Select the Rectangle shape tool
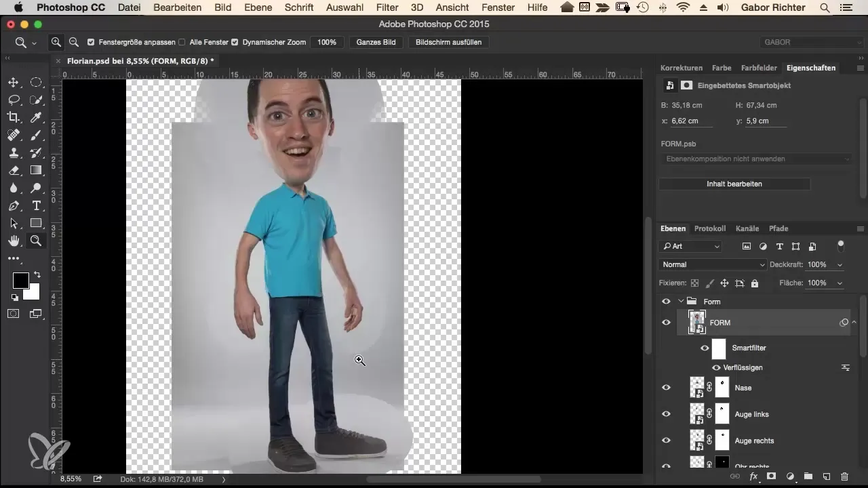Screen dimensions: 868x488 point(36,223)
